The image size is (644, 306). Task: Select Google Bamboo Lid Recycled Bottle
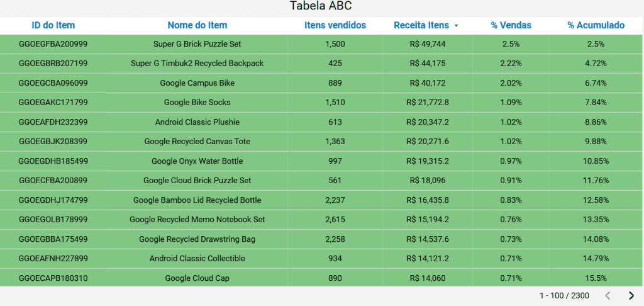click(197, 200)
